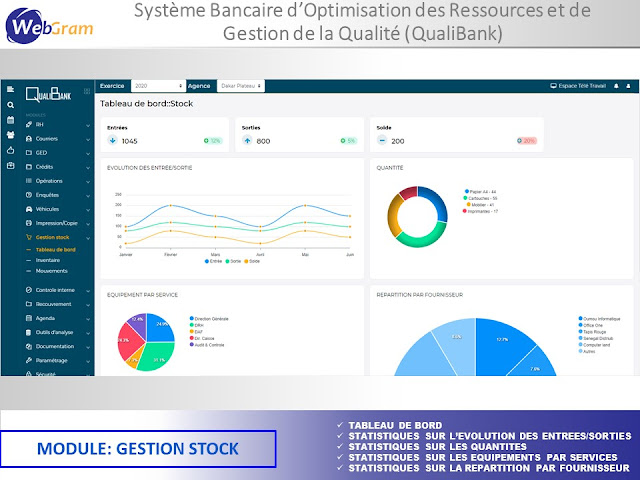Click the Documentation module icon
The width and height of the screenshot is (640, 480).
(29, 347)
